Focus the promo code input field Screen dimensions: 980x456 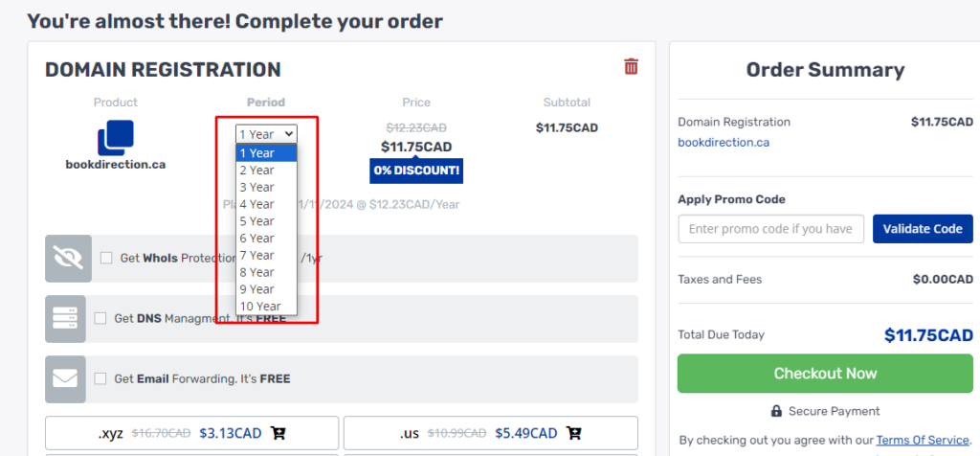click(771, 229)
